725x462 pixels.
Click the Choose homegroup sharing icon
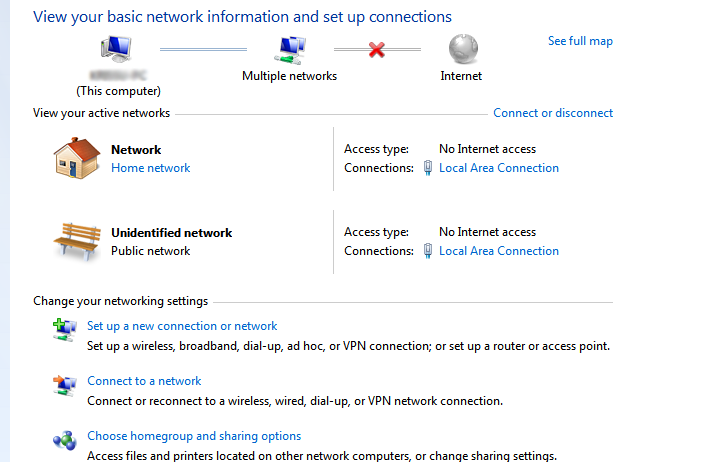pos(65,438)
